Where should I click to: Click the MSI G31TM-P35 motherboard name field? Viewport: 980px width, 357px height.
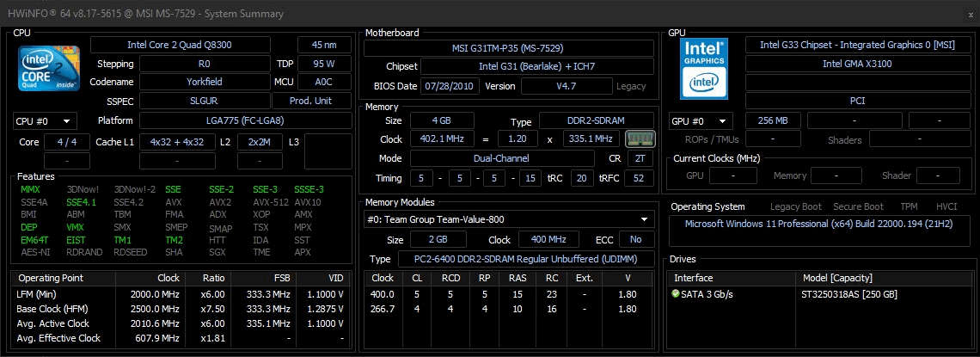point(507,48)
